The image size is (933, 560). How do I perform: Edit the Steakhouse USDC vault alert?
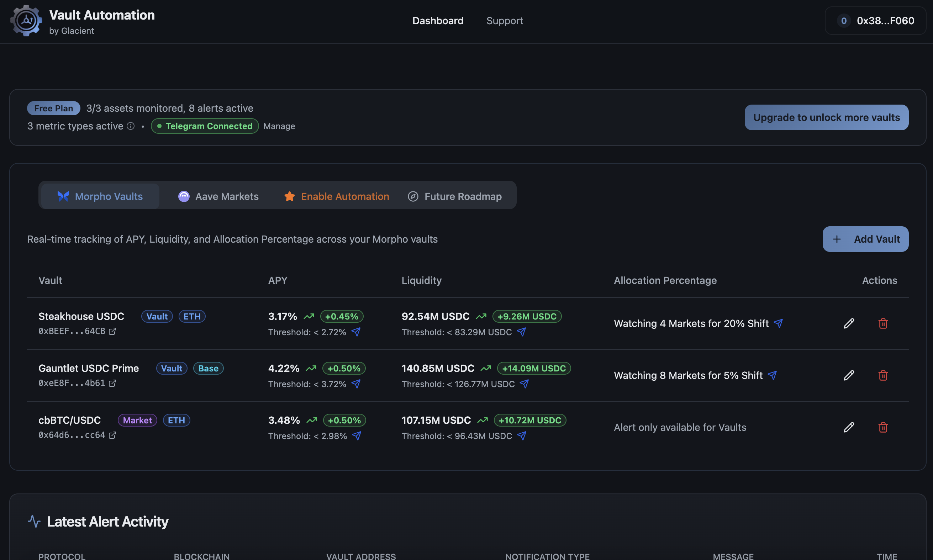coord(849,323)
